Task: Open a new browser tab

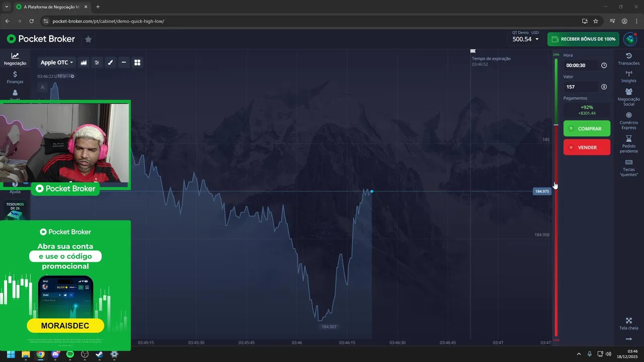Action: click(98, 7)
